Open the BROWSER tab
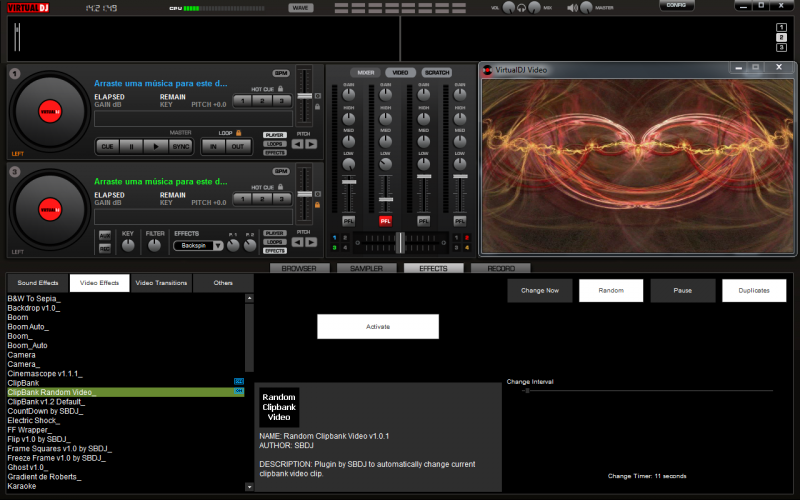The height and width of the screenshot is (500, 800). (299, 268)
